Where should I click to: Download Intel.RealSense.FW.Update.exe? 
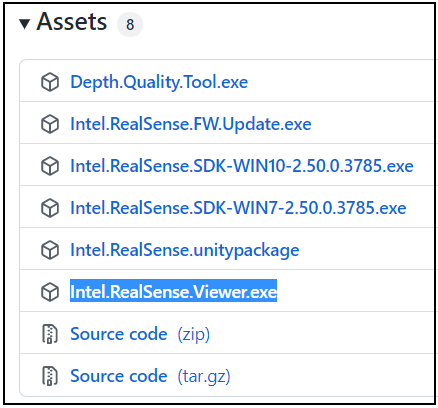(191, 124)
